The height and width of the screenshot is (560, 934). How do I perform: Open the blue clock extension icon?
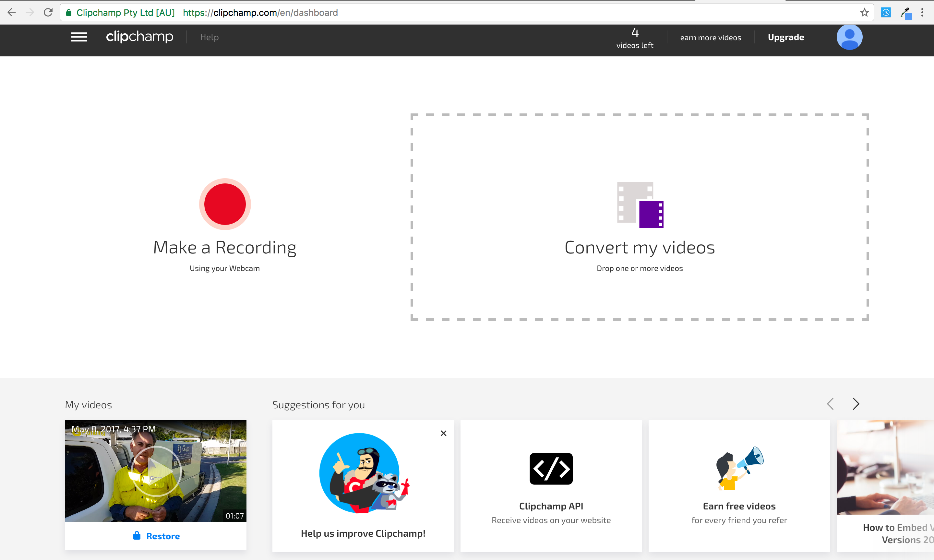(x=886, y=12)
